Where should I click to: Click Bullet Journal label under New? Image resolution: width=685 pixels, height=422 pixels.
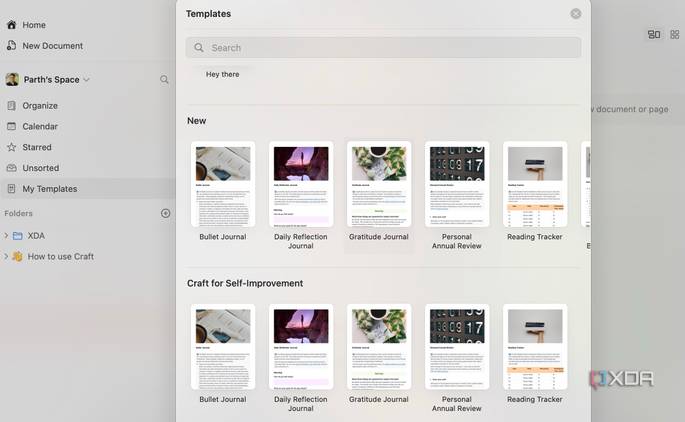(x=223, y=237)
